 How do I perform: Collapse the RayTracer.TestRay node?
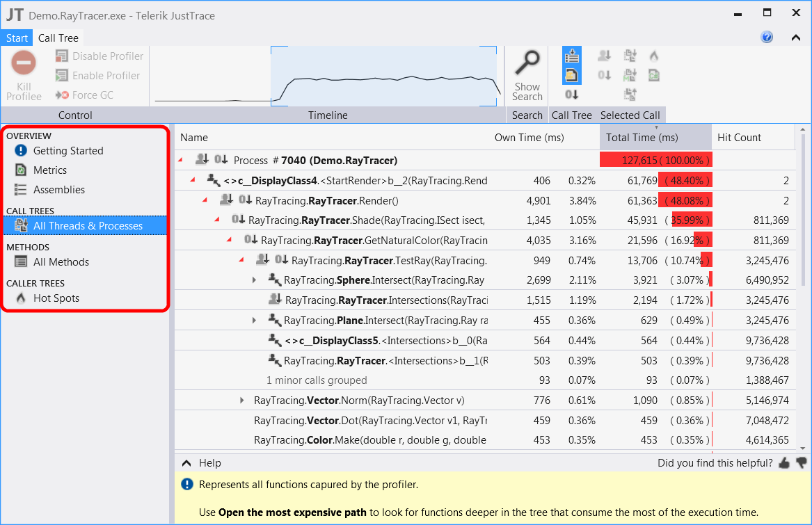(x=241, y=260)
